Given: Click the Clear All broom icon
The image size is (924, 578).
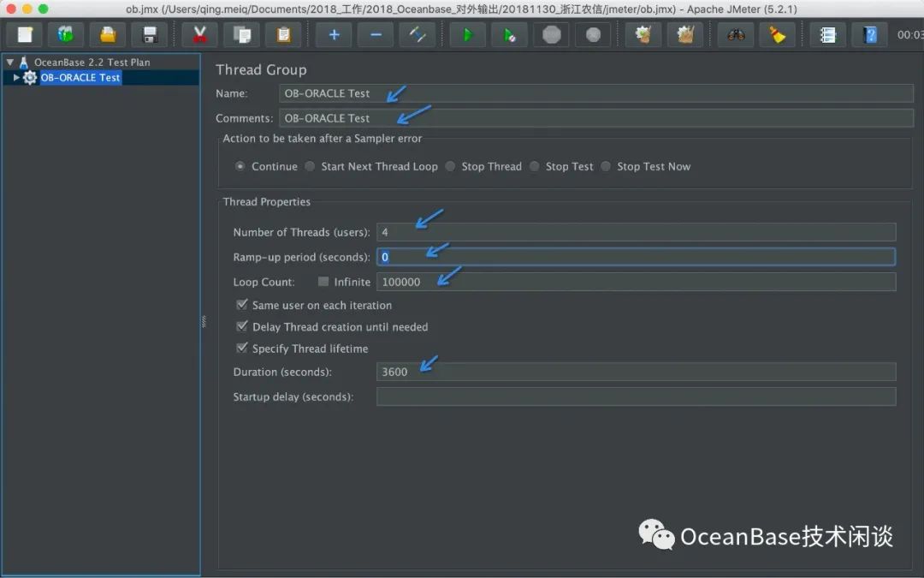Looking at the screenshot, I should point(777,35).
